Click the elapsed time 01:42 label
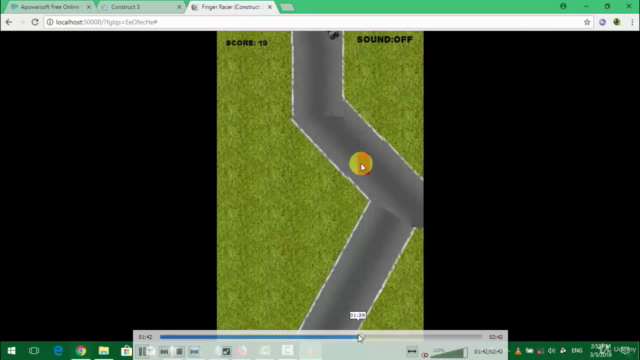Screen dimensions: 640x360 145,337
